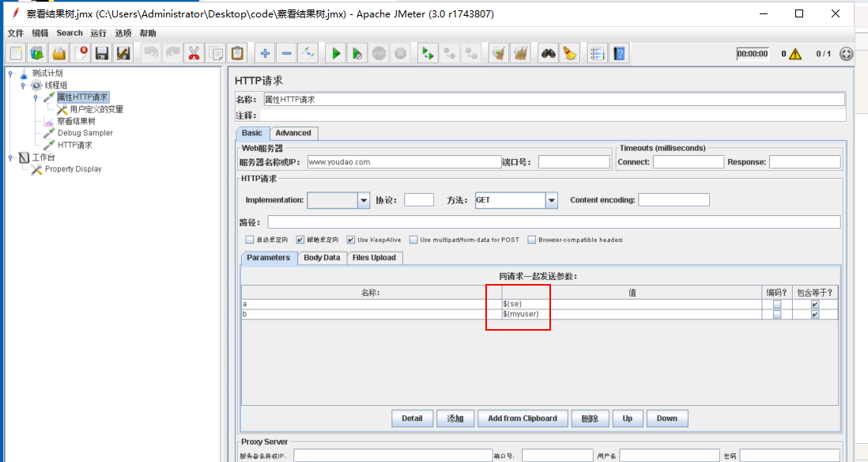Click the New test plan icon
This screenshot has height=462, width=868.
16,53
